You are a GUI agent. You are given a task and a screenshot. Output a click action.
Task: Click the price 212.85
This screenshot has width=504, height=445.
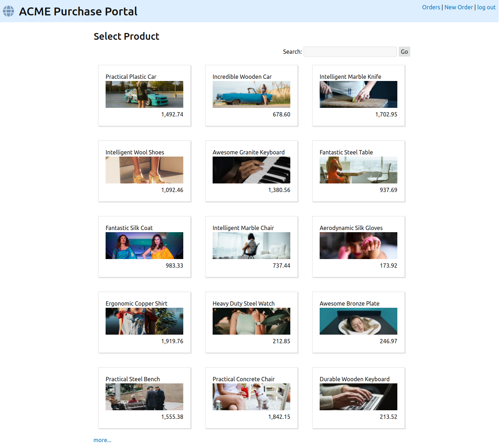pos(281,341)
